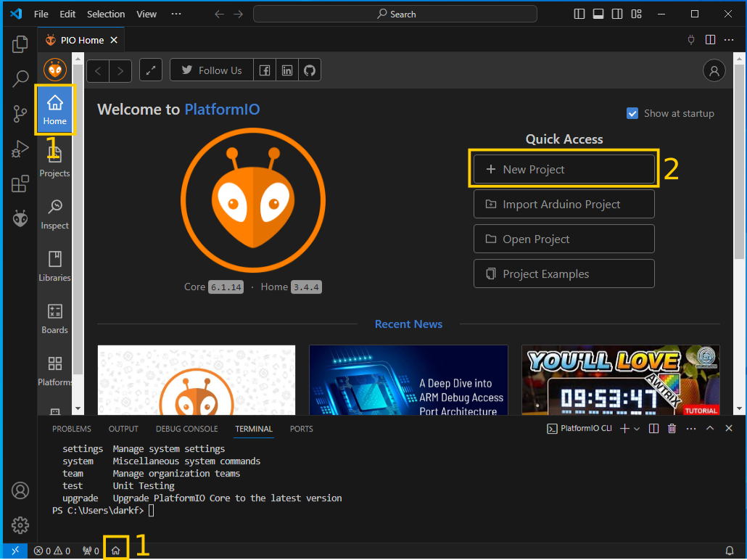Open Customize Layout options

tap(636, 14)
